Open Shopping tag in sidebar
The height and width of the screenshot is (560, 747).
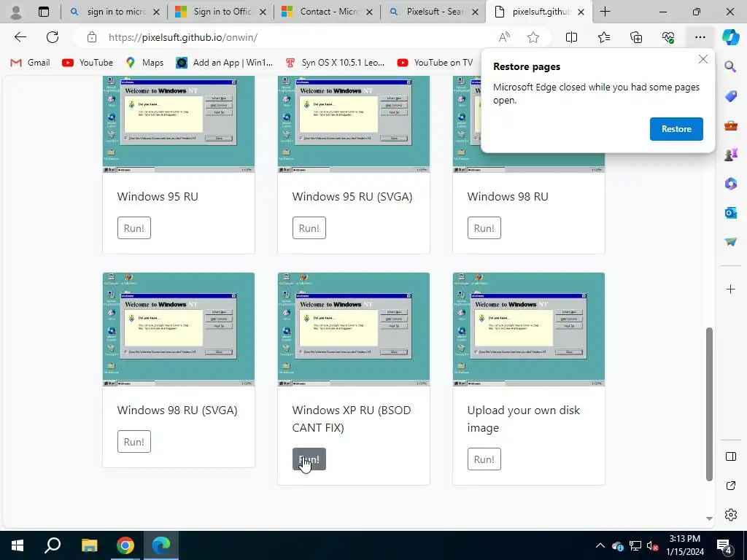730,96
